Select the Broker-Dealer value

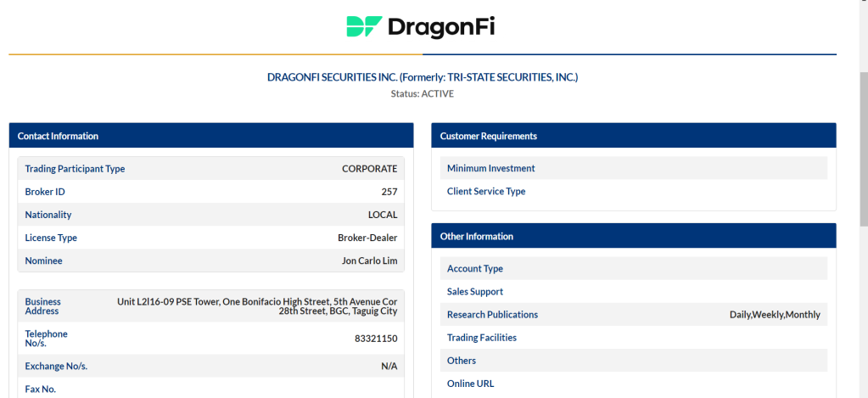(x=367, y=238)
